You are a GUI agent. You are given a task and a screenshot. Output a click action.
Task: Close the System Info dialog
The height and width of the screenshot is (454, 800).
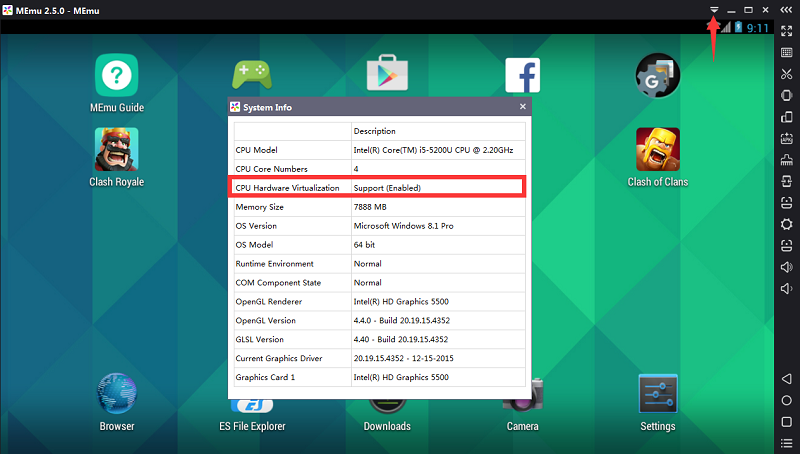pyautogui.click(x=522, y=106)
